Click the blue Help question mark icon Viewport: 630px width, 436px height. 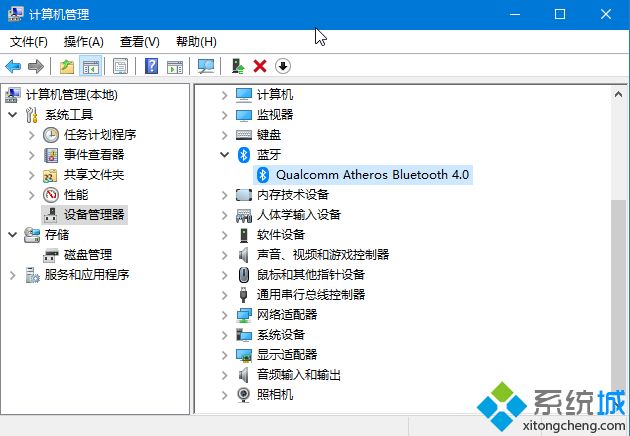(151, 66)
